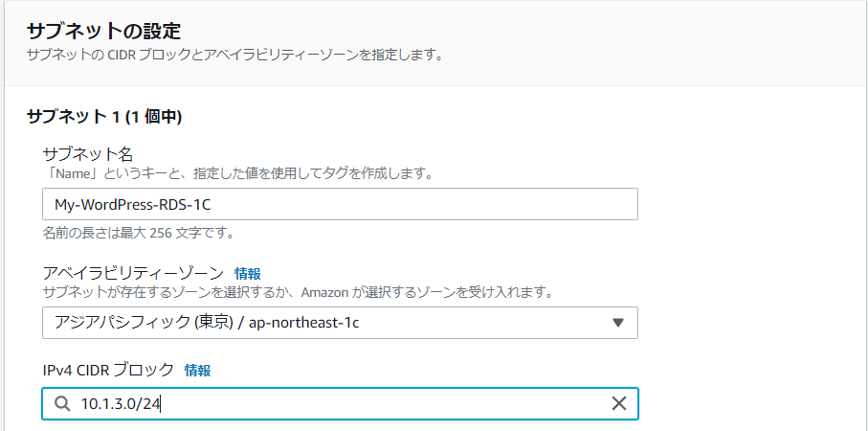Click the サブネット名 field label
This screenshot has height=431, width=868.
[x=88, y=153]
